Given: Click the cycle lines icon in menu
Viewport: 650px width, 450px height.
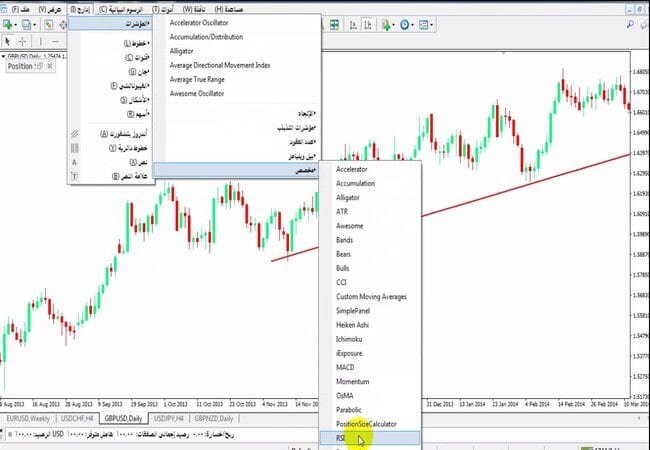Looking at the screenshot, I should [75, 148].
